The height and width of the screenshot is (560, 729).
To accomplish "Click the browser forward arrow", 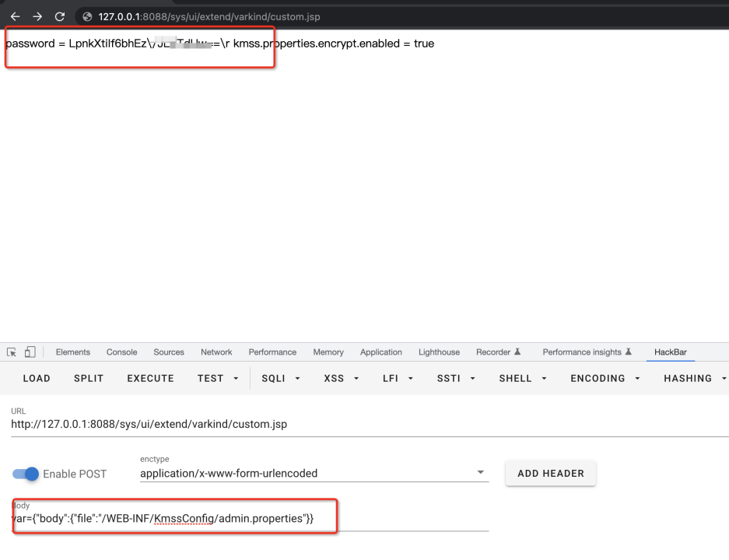I will coord(37,16).
